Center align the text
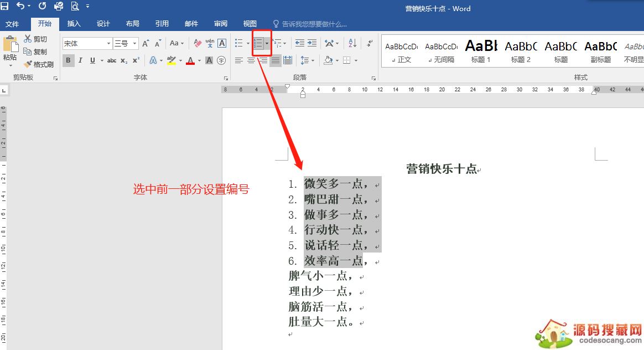The image size is (644, 350). click(x=251, y=60)
